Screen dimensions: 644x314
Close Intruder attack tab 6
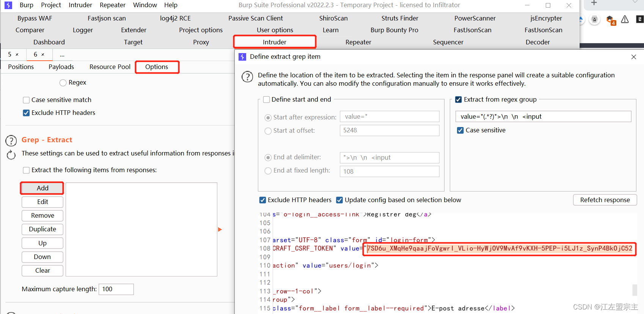43,55
